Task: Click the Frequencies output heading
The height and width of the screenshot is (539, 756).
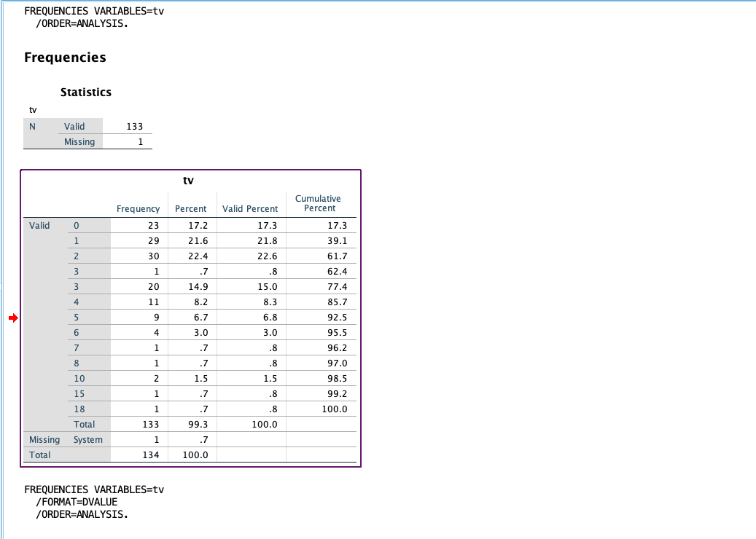Action: point(65,57)
